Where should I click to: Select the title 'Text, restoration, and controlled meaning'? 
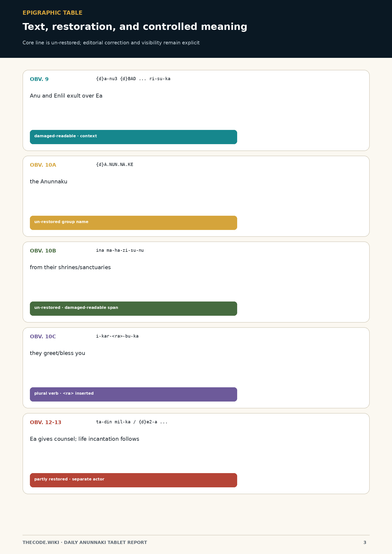pyautogui.click(x=135, y=27)
